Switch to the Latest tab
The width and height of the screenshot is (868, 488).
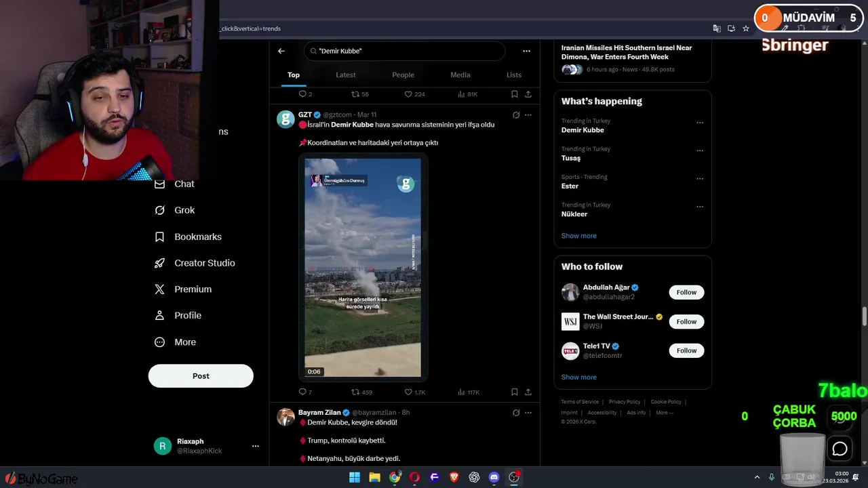(x=346, y=75)
